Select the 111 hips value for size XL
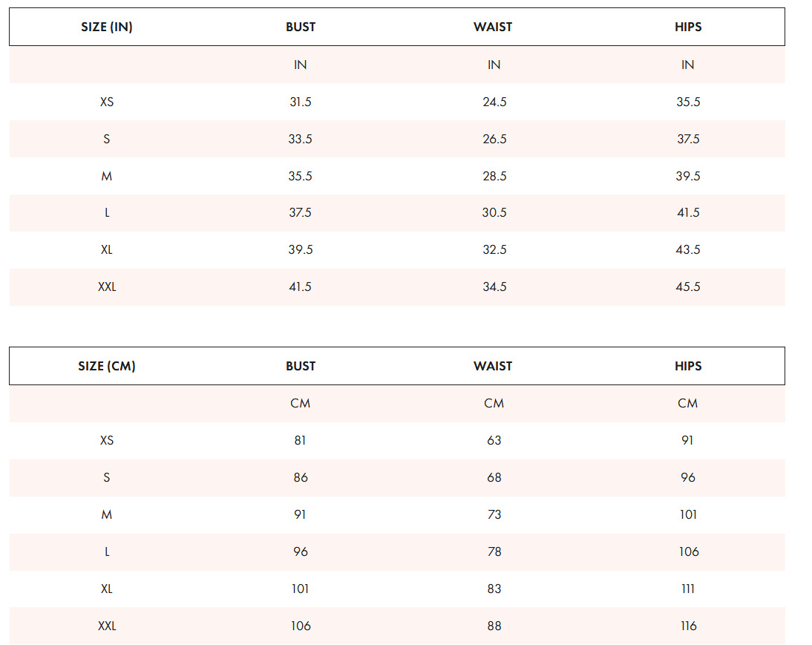This screenshot has height=645, width=812. [x=688, y=589]
